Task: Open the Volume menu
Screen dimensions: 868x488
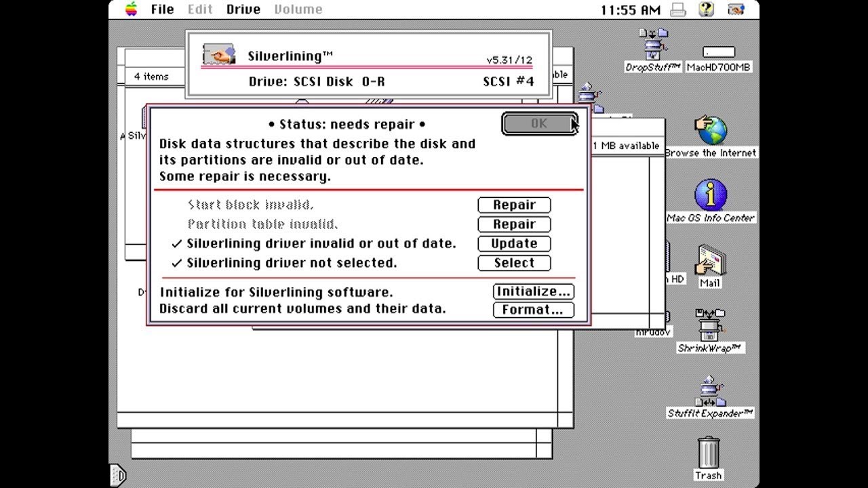Action: pos(298,9)
